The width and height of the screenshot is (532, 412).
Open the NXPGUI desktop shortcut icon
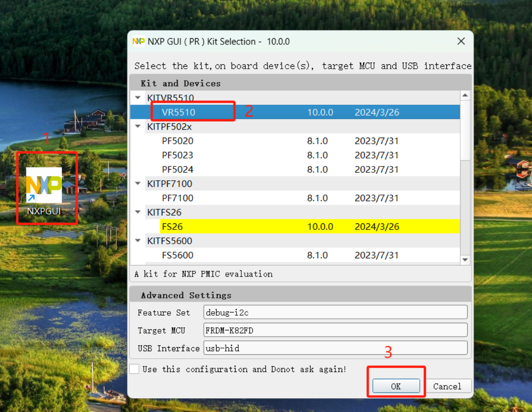point(44,186)
